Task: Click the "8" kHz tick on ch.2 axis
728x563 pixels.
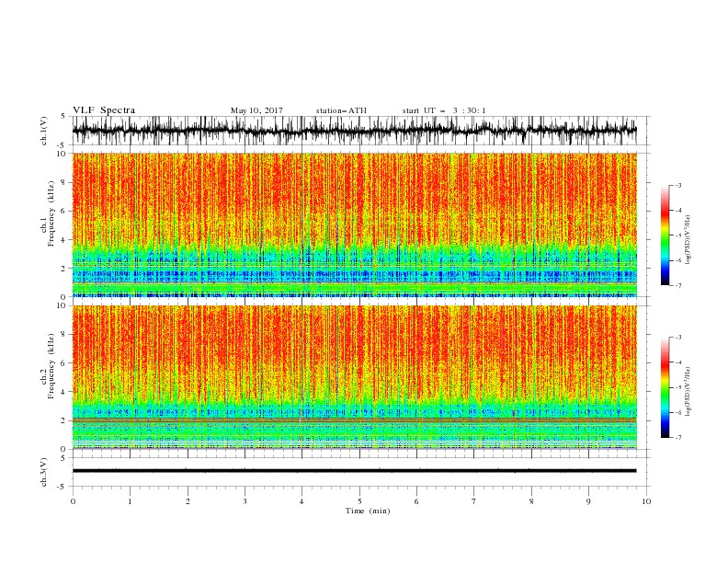Action: [x=64, y=335]
